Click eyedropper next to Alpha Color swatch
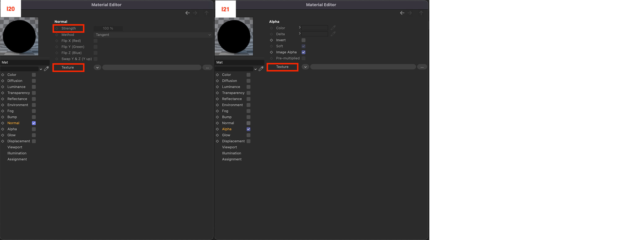644x240 pixels. (x=333, y=28)
